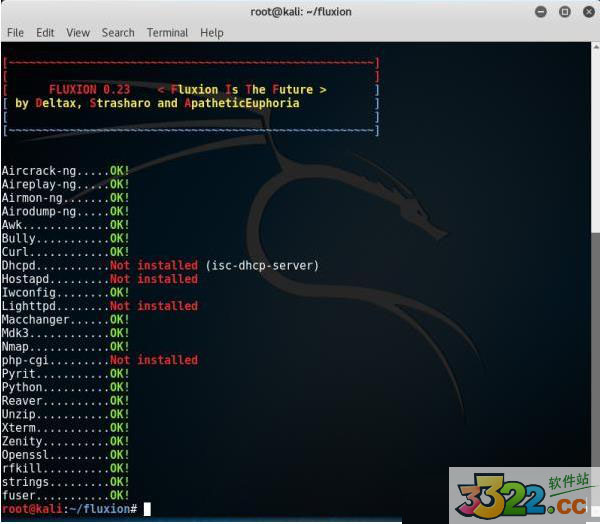The image size is (600, 524).
Task: Click the Macchanger OK line
Action: click(x=65, y=320)
